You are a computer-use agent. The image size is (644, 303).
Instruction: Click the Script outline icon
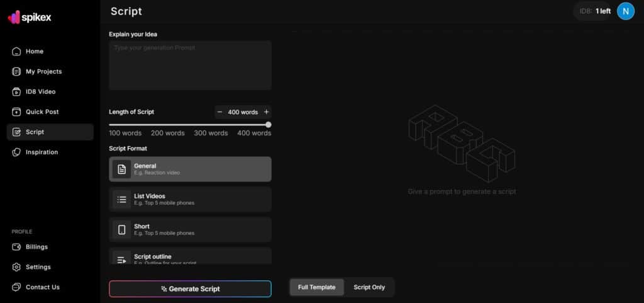click(121, 259)
